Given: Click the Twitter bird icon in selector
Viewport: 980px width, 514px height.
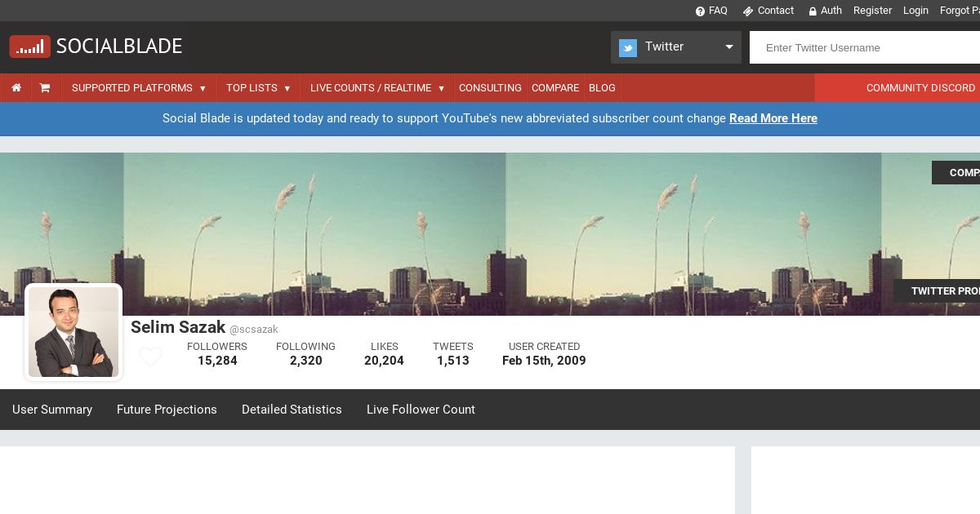Looking at the screenshot, I should [x=628, y=47].
